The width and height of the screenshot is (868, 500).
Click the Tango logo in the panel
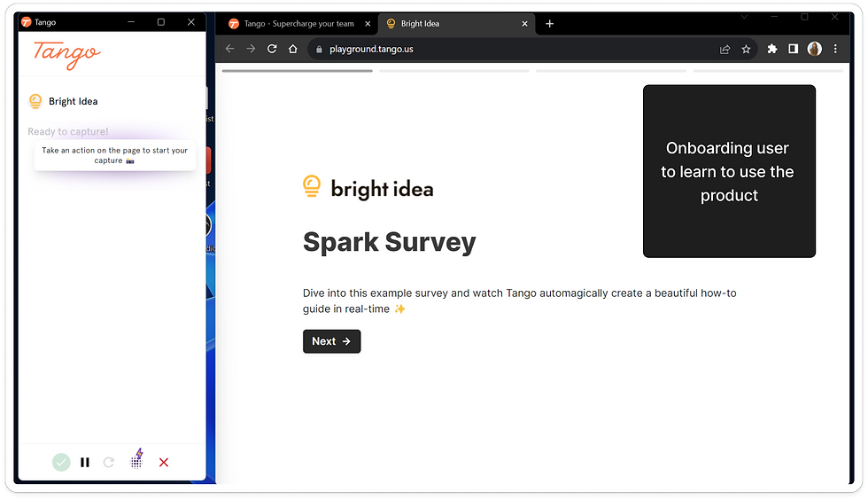click(67, 55)
